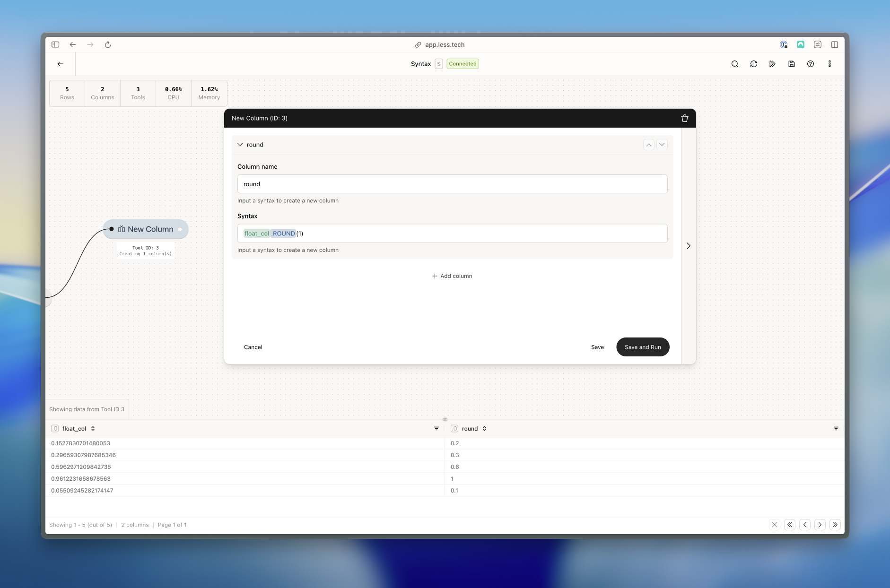The image size is (890, 588).
Task: Jump to last page of data
Action: pyautogui.click(x=835, y=525)
